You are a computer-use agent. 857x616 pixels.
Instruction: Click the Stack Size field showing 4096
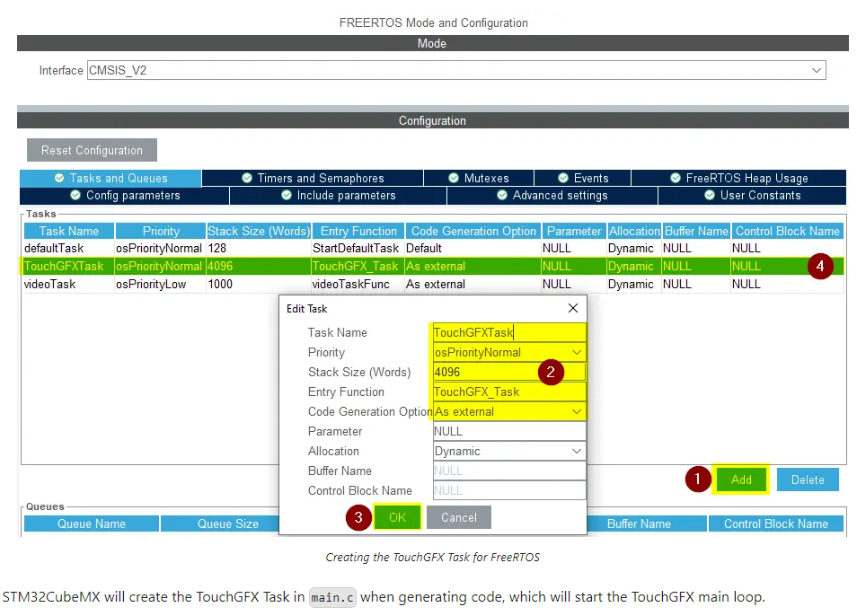point(509,372)
